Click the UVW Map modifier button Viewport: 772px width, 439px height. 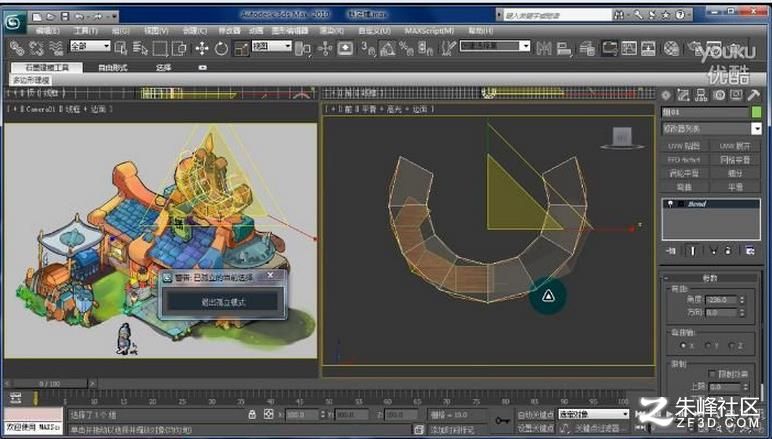[x=684, y=146]
